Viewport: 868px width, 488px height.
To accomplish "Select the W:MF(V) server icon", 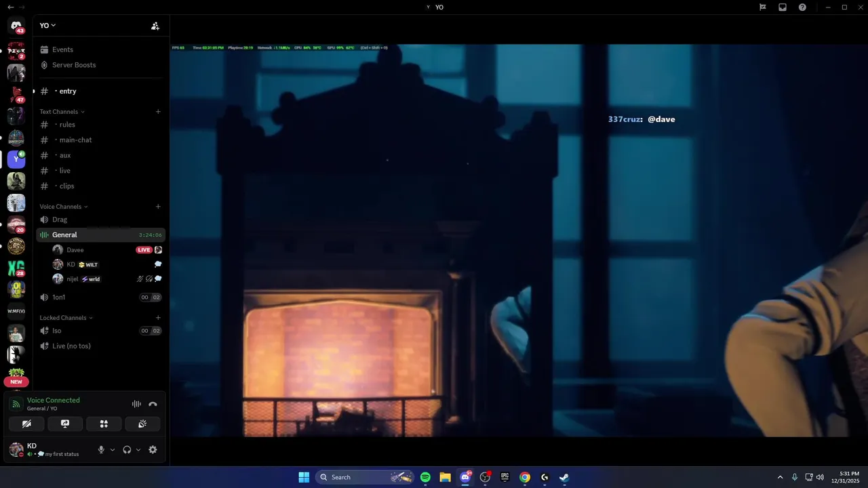I will pyautogui.click(x=16, y=311).
